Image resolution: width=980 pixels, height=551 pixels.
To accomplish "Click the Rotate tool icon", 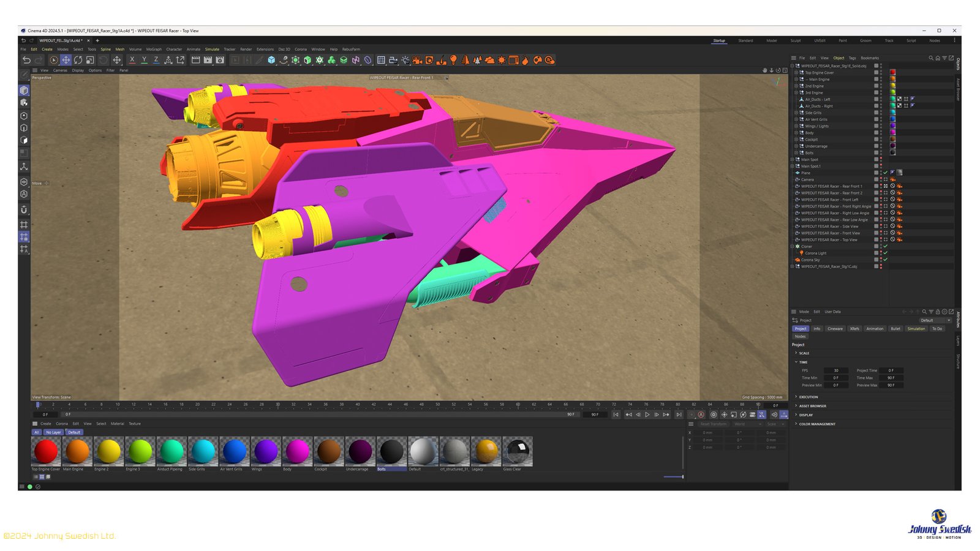I will coord(78,60).
